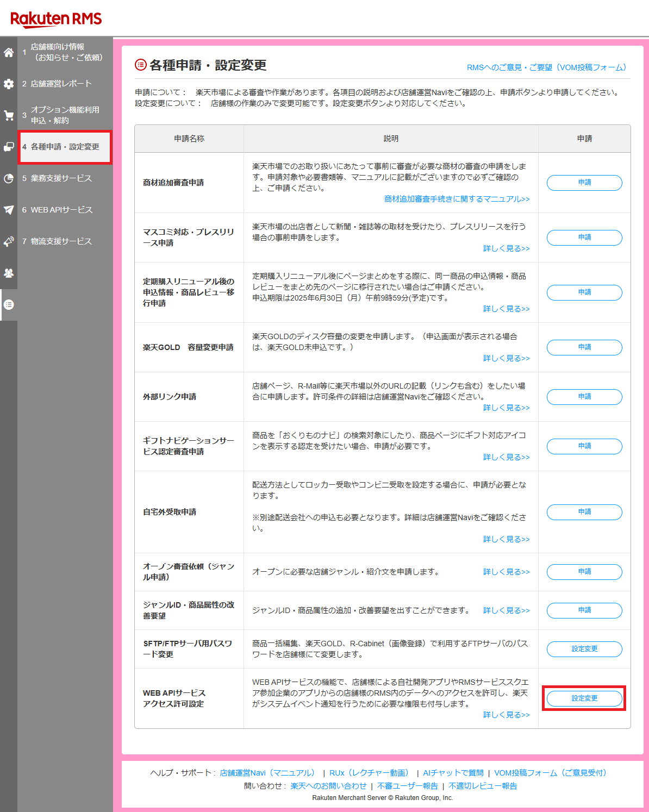Image resolution: width=649 pixels, height=812 pixels.
Task: Click the 外部リンク申請 row name text
Action: [x=170, y=397]
